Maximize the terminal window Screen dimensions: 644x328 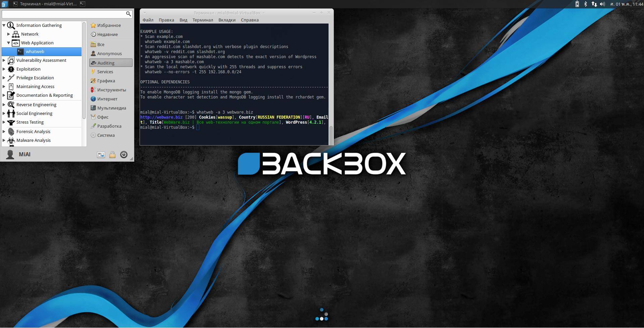[x=321, y=13]
